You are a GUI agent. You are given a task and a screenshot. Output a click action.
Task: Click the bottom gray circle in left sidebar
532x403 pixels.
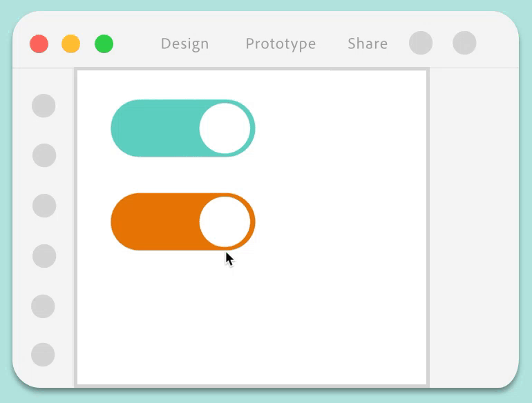[x=43, y=355]
